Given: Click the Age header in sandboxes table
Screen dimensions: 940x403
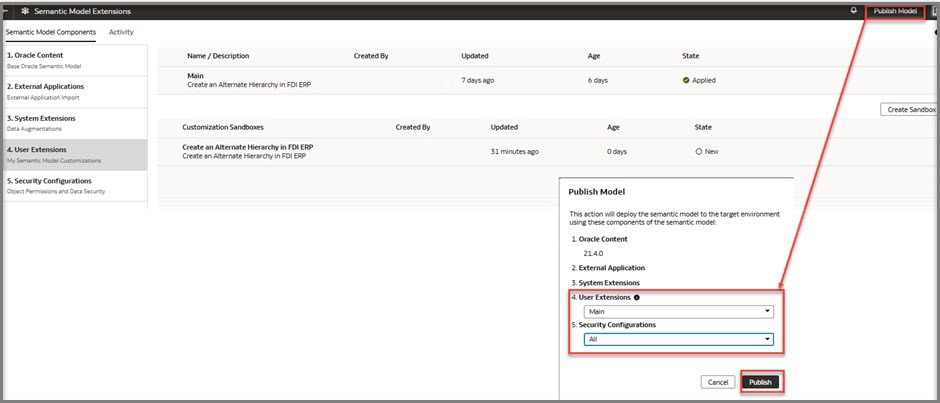Looking at the screenshot, I should tap(614, 127).
